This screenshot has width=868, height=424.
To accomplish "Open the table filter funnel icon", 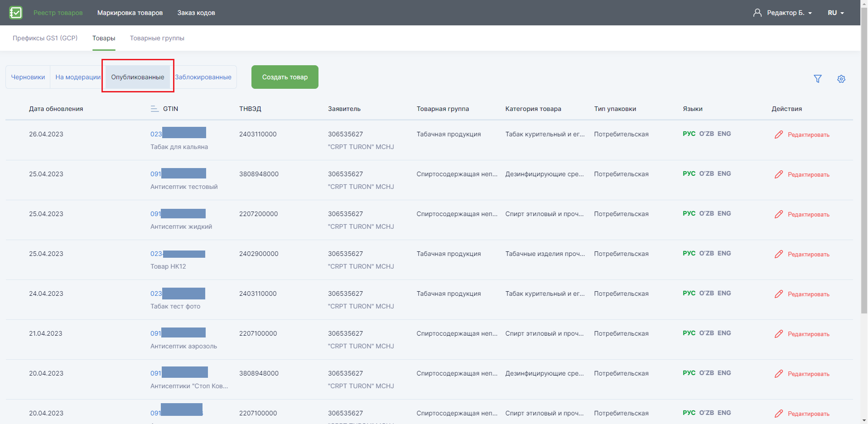I will point(818,79).
